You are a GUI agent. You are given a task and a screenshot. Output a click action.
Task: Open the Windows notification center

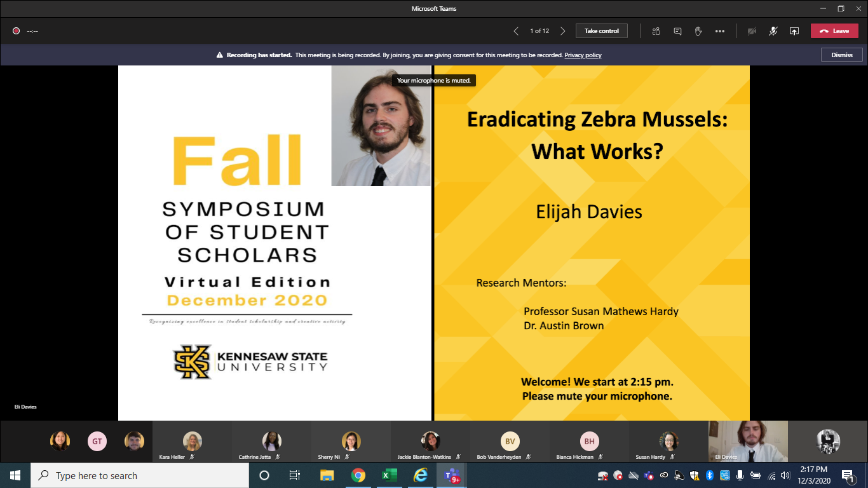tap(848, 475)
